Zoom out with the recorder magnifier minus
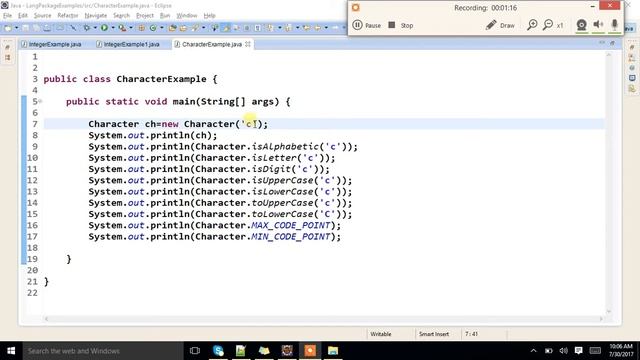640x360 pixels. coord(548,25)
